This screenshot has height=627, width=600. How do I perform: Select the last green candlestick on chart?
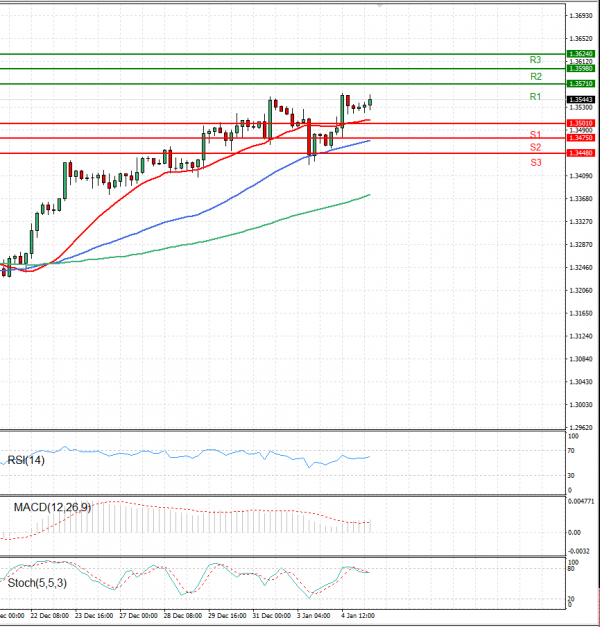(370, 102)
